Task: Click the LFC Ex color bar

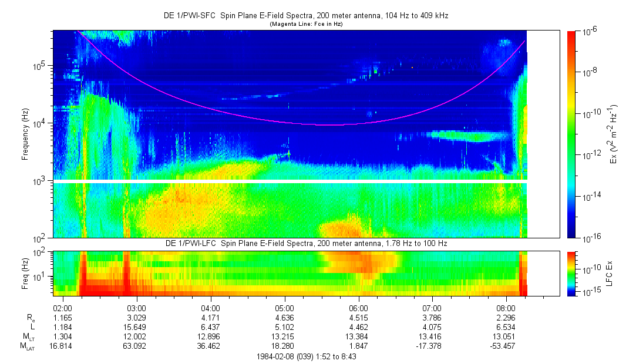Action: tap(571, 274)
